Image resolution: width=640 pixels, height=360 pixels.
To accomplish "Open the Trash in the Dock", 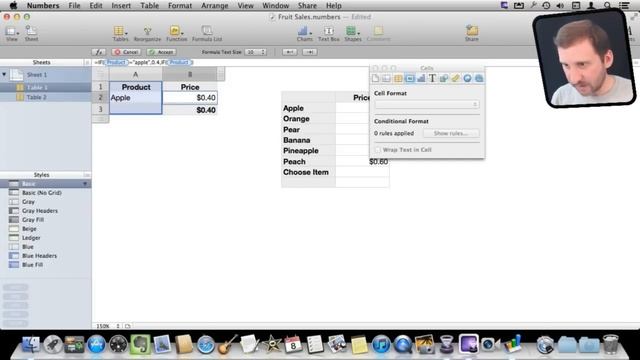I will coord(611,344).
